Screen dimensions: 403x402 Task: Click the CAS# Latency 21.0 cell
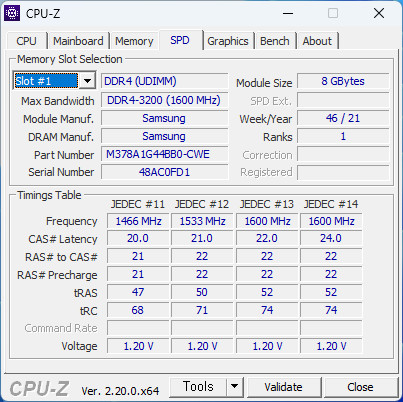coord(202,238)
